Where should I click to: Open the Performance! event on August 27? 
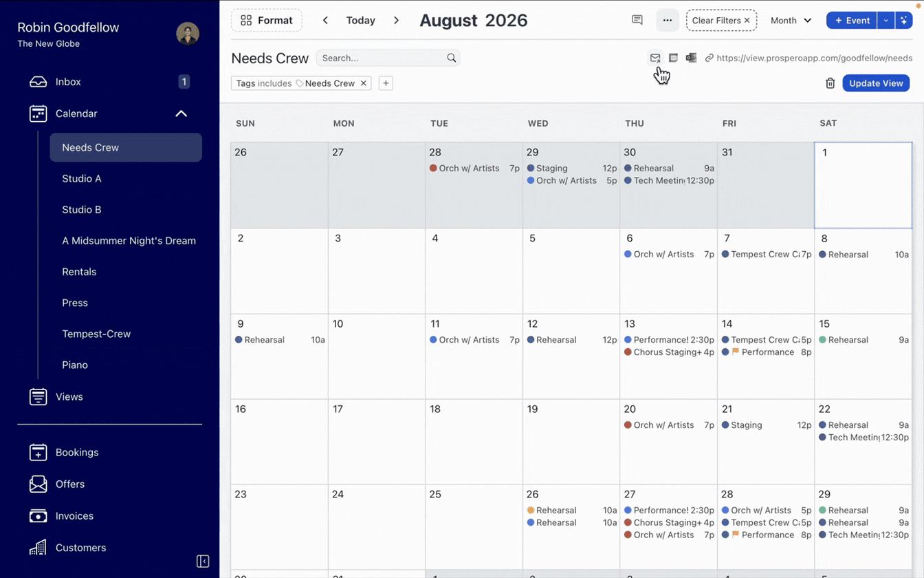[x=669, y=511]
